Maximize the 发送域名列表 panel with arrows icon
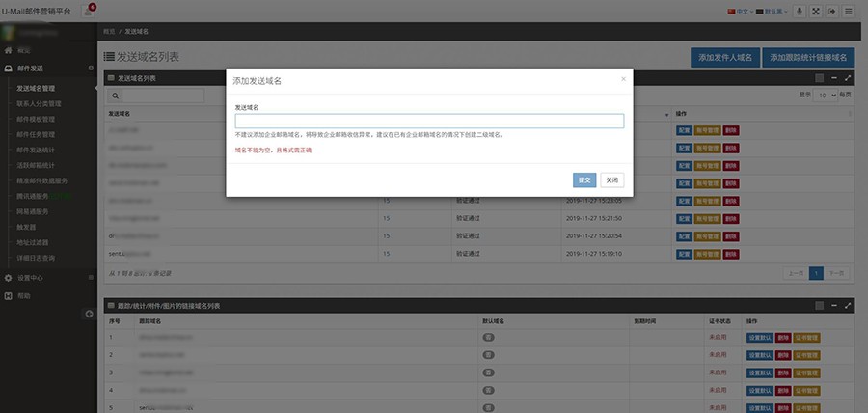Viewport: 868px width, 413px height. click(x=848, y=78)
